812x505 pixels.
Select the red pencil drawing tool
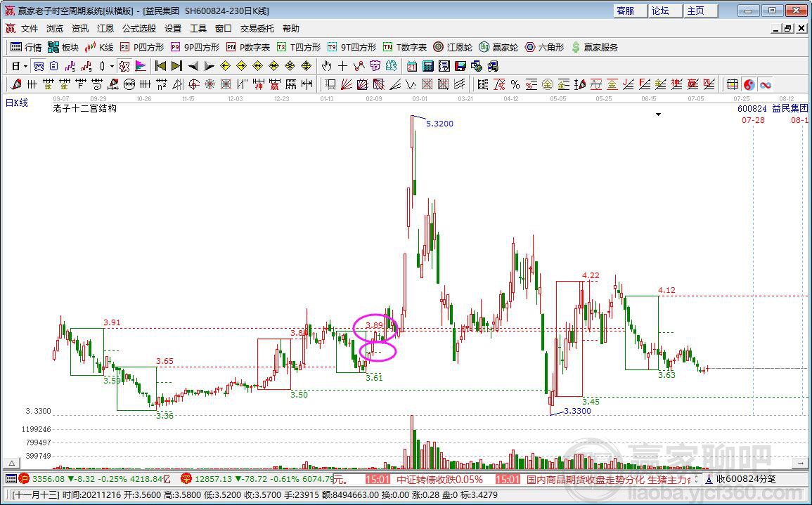(x=16, y=84)
